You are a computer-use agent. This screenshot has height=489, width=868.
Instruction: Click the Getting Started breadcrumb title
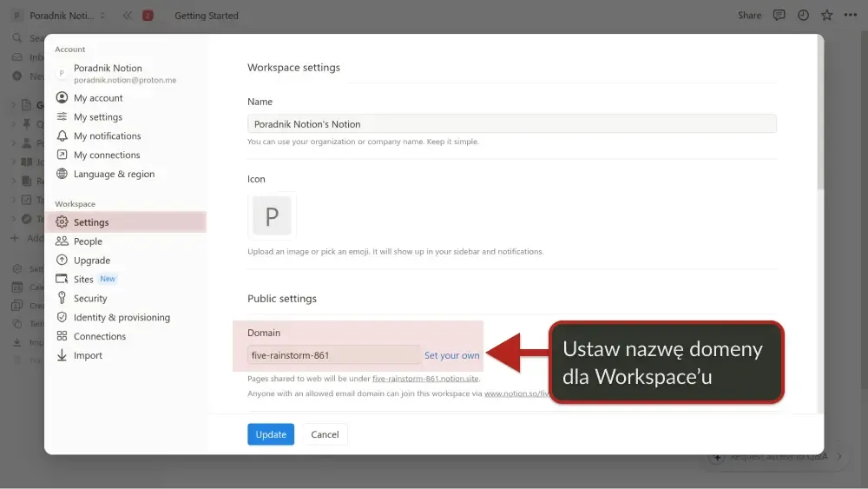coord(207,16)
